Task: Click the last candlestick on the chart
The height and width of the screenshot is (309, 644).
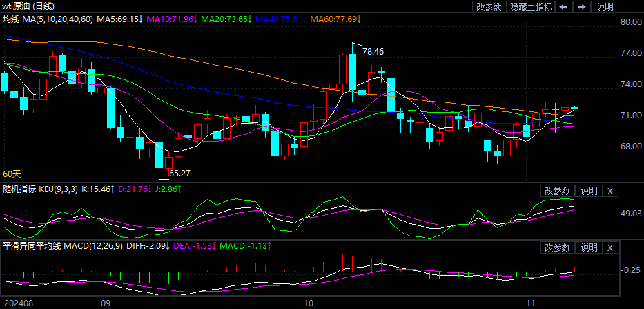Action: 574,108
